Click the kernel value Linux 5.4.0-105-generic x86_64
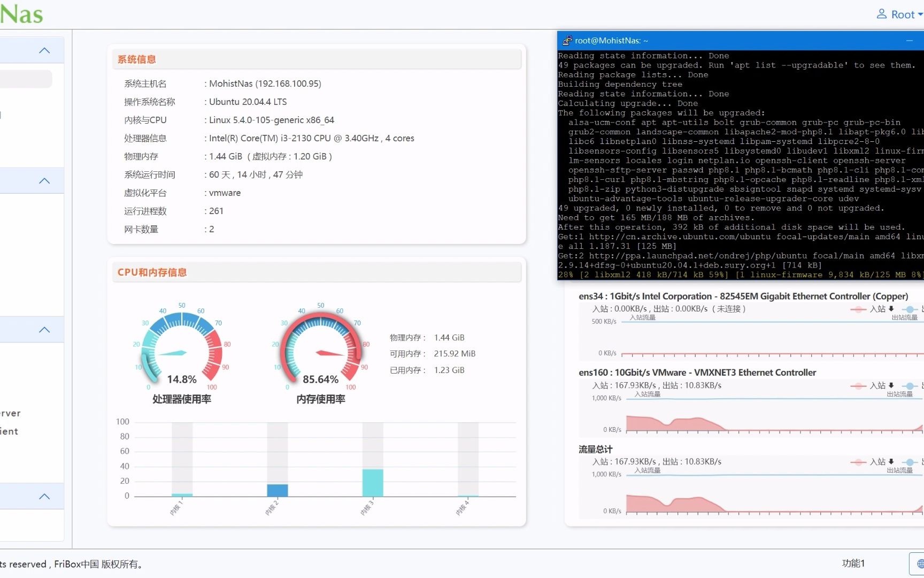Viewport: 924px width, 578px height. pos(272,120)
